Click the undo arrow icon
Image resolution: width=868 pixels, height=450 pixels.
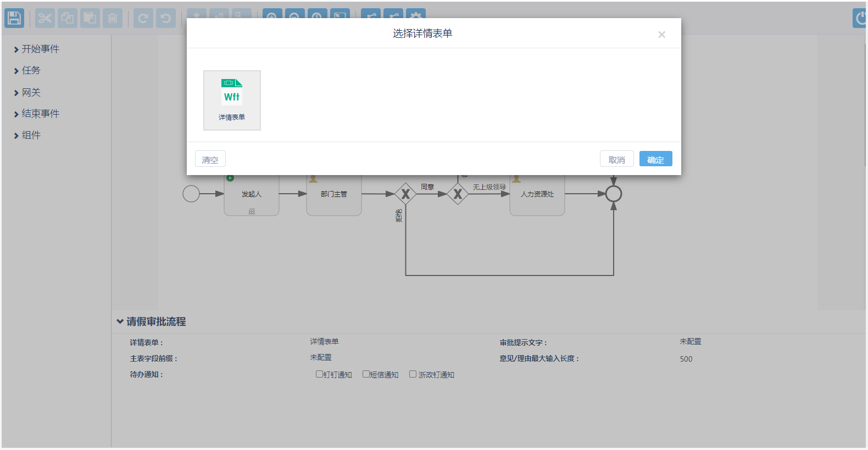tap(165, 19)
